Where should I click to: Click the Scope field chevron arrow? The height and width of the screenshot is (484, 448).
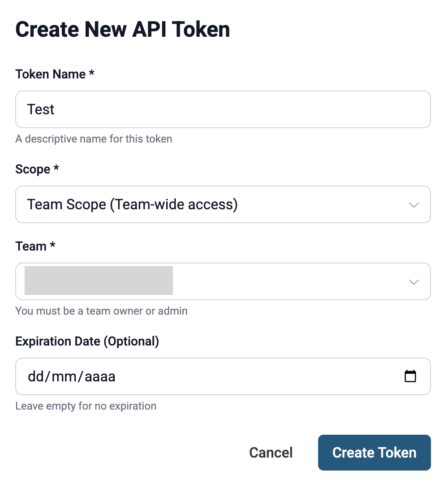point(414,205)
